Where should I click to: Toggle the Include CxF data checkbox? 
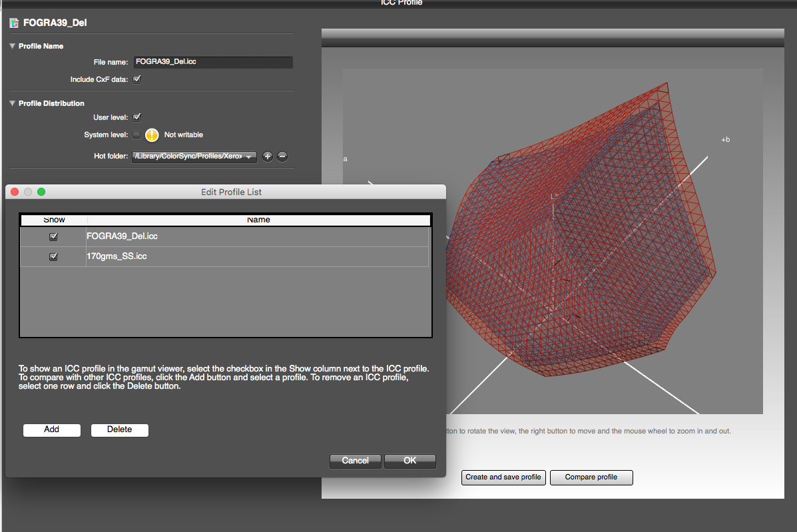pyautogui.click(x=136, y=79)
